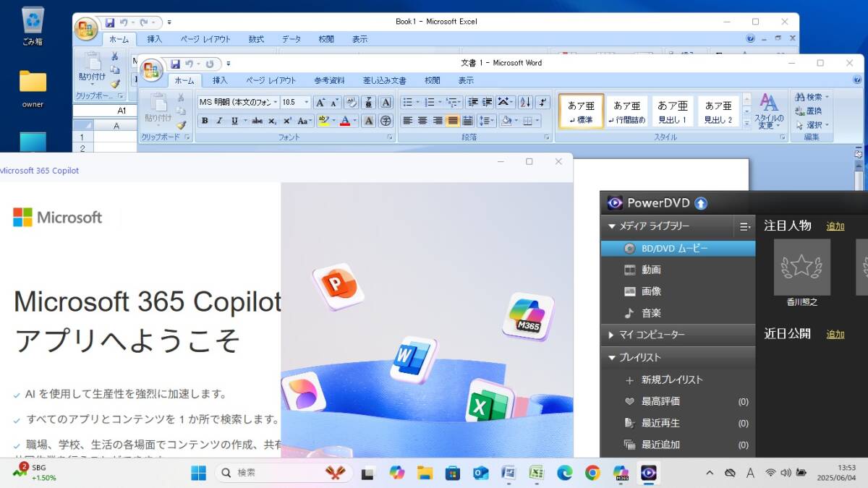Apply character border in Word font group
This screenshot has height=488, width=868.
(x=386, y=103)
